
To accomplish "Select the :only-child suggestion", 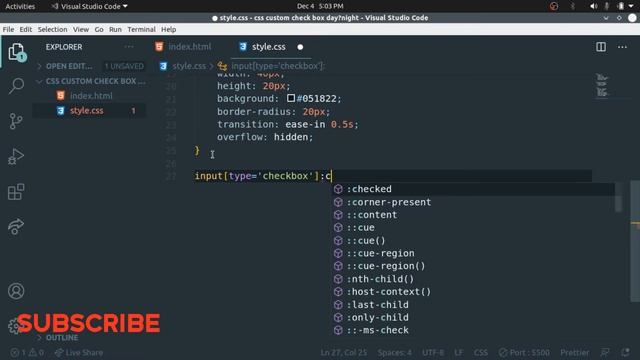I will pyautogui.click(x=377, y=317).
